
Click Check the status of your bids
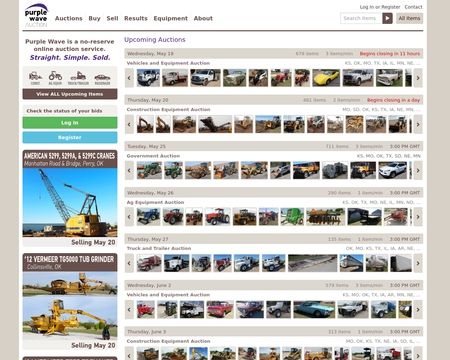pos(64,111)
